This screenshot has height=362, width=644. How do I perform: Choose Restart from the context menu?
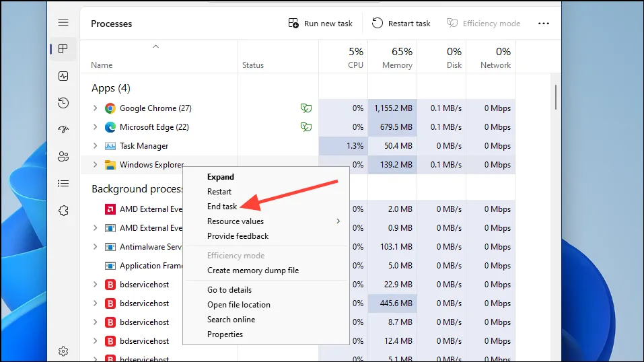pyautogui.click(x=219, y=192)
